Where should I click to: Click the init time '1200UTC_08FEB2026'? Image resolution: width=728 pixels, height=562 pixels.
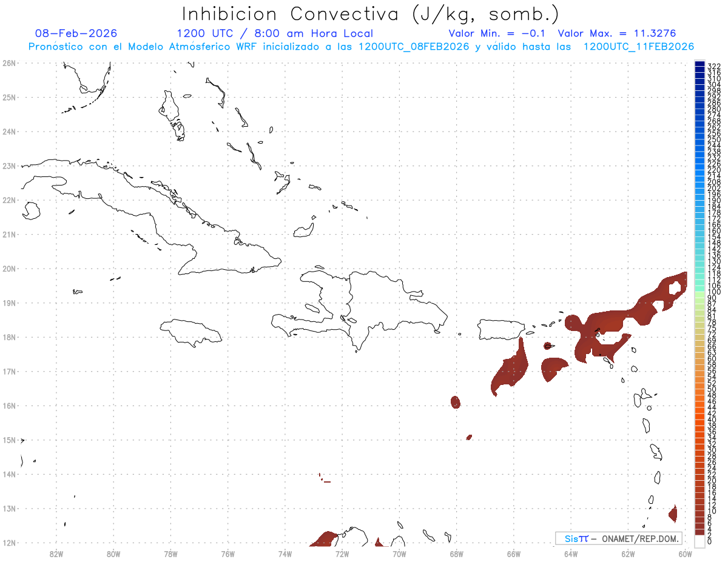click(x=414, y=47)
